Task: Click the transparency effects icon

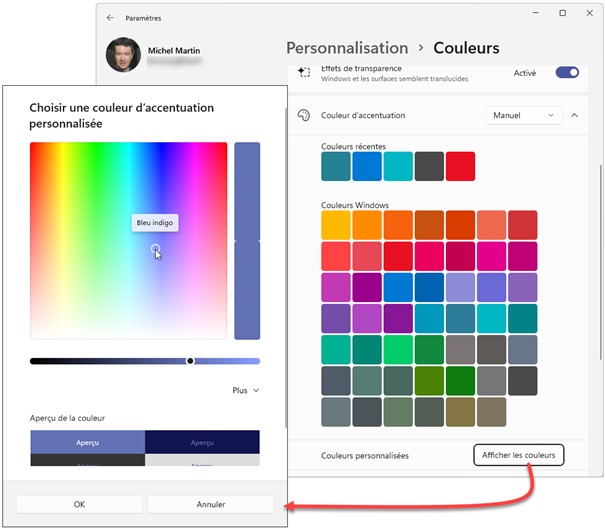Action: point(305,73)
